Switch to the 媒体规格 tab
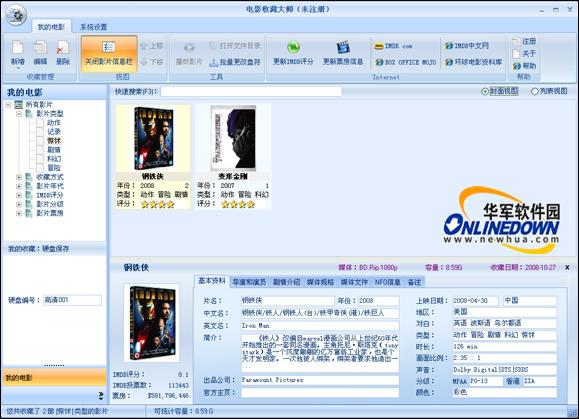 pyautogui.click(x=320, y=282)
